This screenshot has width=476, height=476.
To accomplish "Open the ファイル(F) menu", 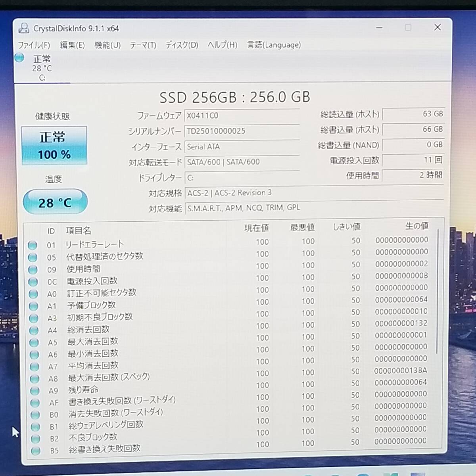I will (x=34, y=45).
